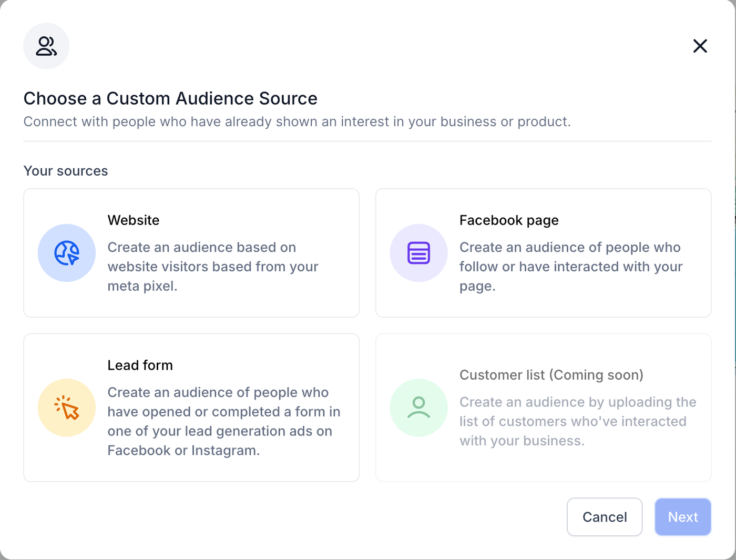Choose the Facebook page title
The width and height of the screenshot is (736, 560).
[x=509, y=220]
